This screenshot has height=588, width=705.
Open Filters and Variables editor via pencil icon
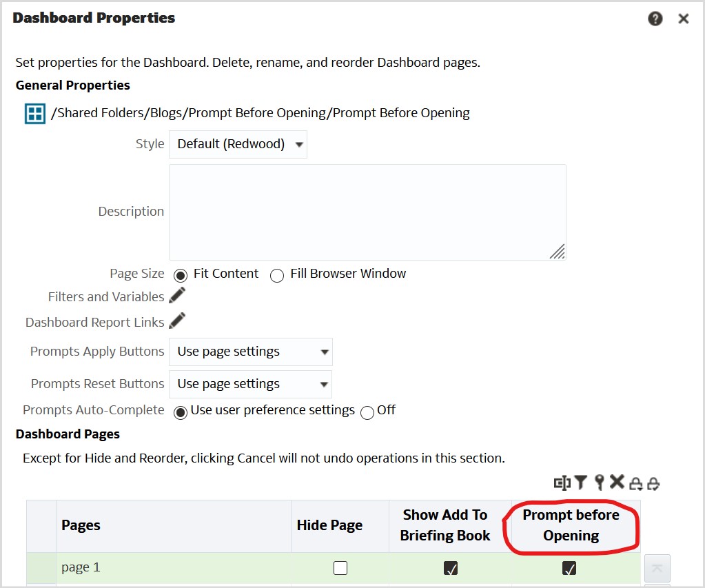tap(177, 296)
